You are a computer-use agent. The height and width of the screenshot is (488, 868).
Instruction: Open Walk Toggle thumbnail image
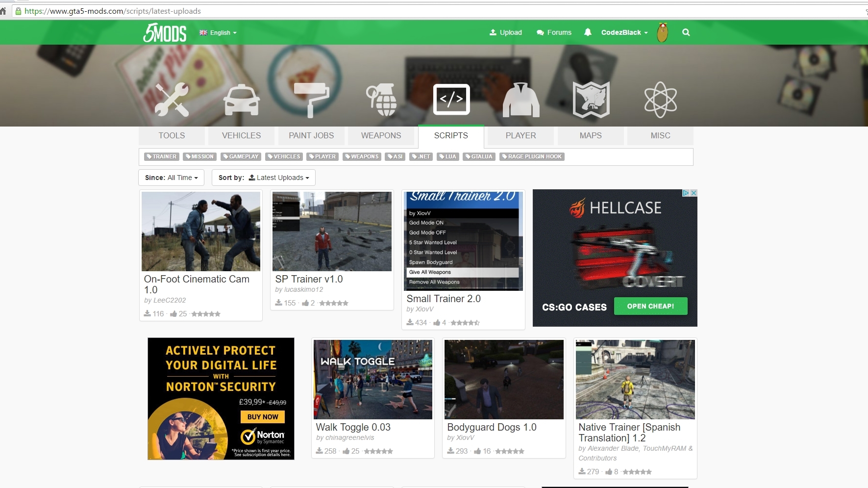click(373, 380)
